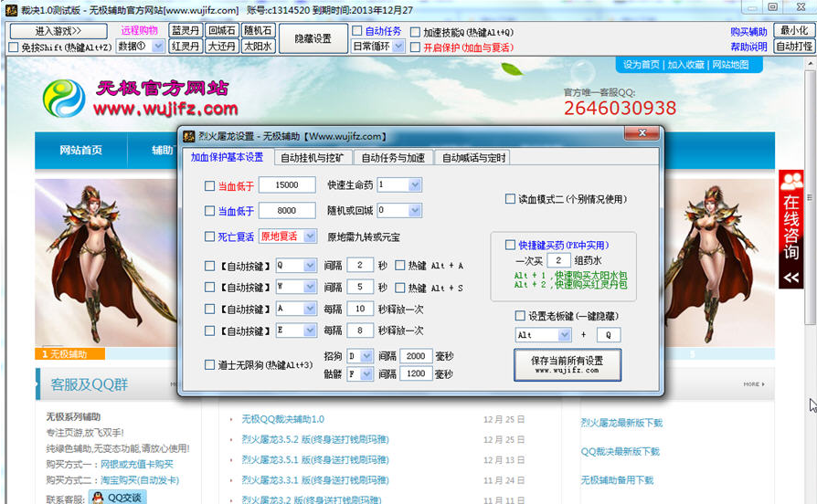Enable 开启保护(加血与复活) checkbox
This screenshot has height=504, width=817.
coord(415,47)
